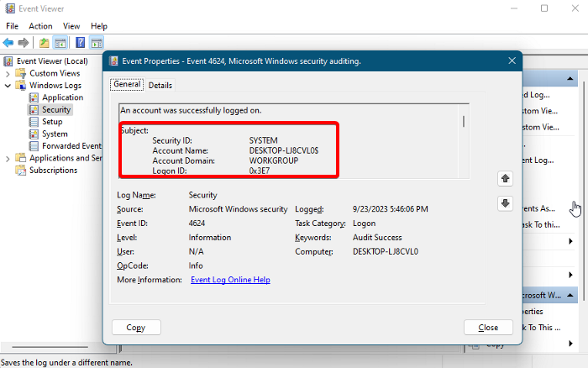The image size is (588, 368).
Task: Select the Application log icon
Action: pyautogui.click(x=34, y=97)
